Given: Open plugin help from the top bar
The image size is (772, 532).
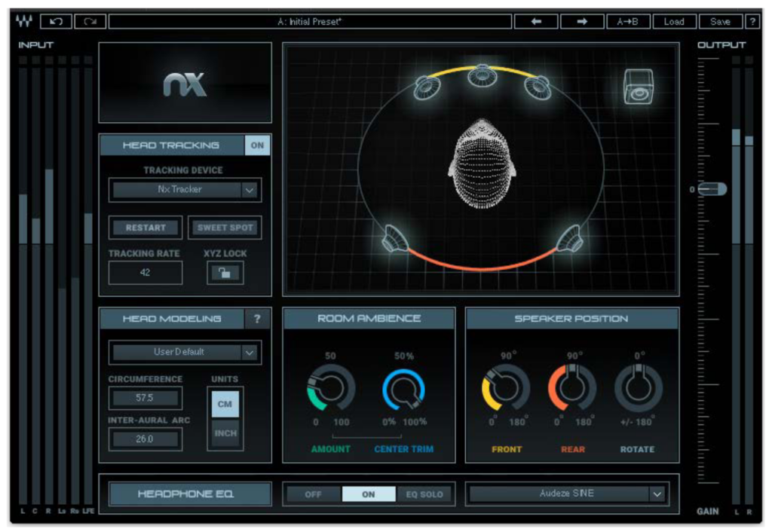Looking at the screenshot, I should [752, 22].
